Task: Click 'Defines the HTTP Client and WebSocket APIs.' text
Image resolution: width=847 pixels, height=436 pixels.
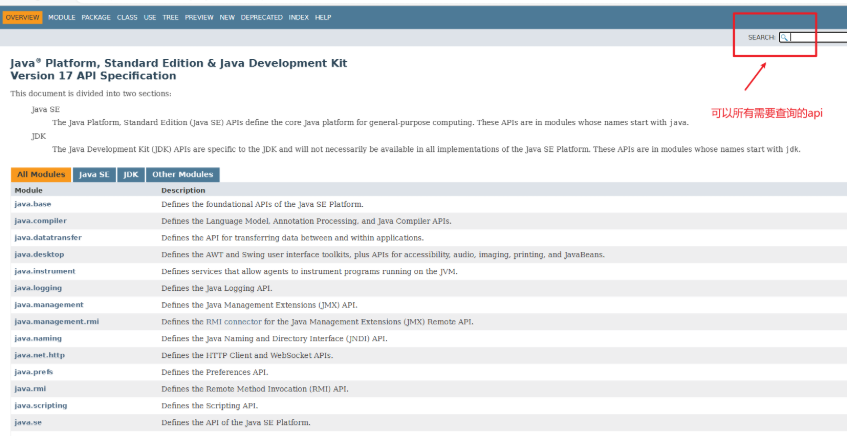Action: click(247, 355)
